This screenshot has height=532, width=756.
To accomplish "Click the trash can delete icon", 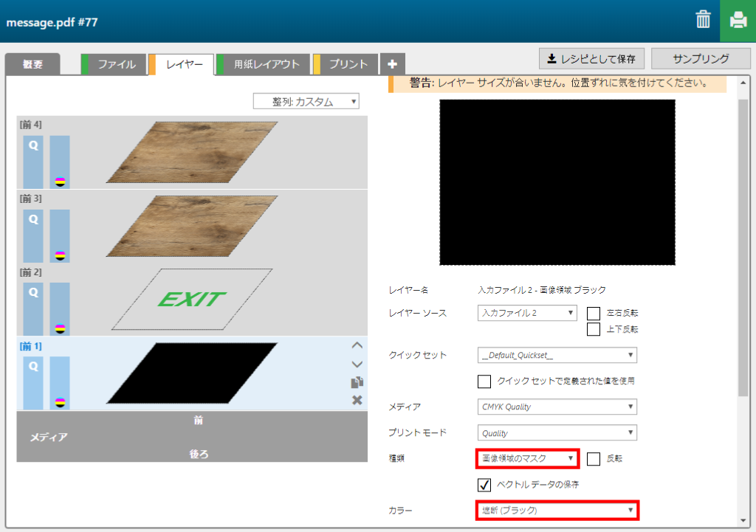I will pos(703,20).
